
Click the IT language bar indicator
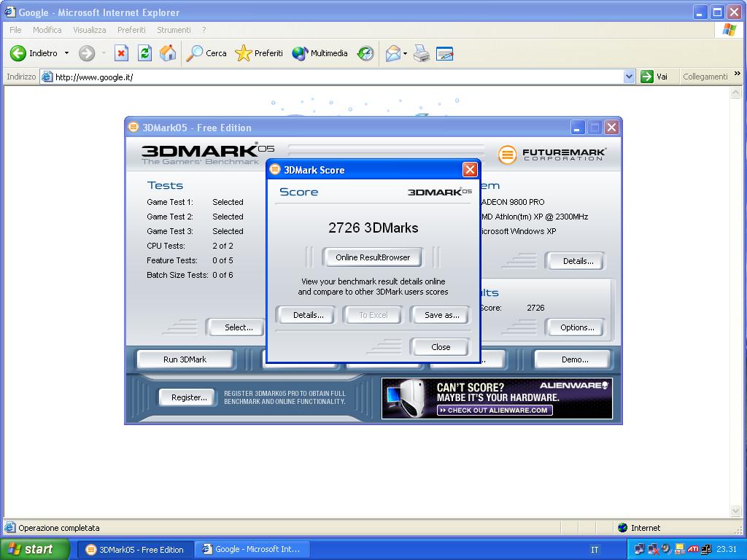coord(595,550)
